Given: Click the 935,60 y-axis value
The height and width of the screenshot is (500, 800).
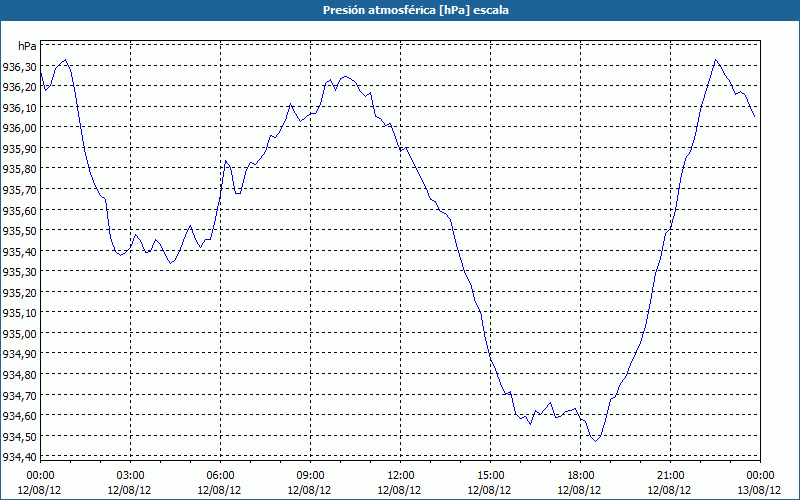Looking at the screenshot, I should [19, 210].
